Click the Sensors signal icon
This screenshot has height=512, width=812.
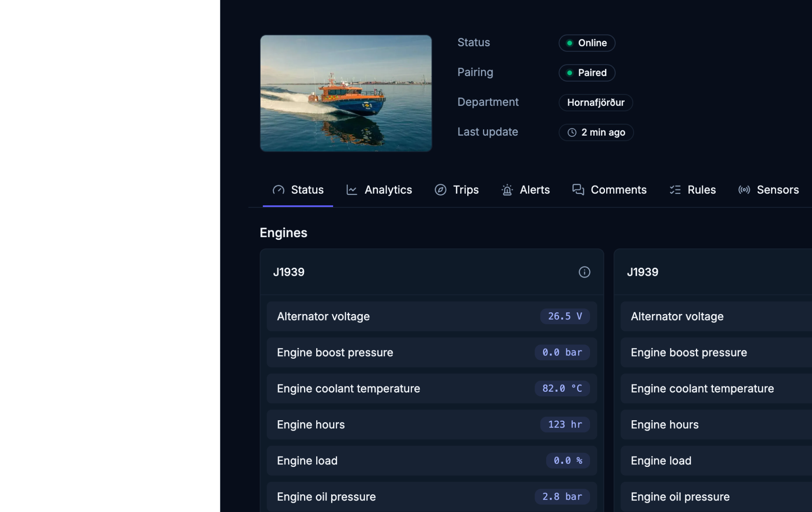point(744,190)
